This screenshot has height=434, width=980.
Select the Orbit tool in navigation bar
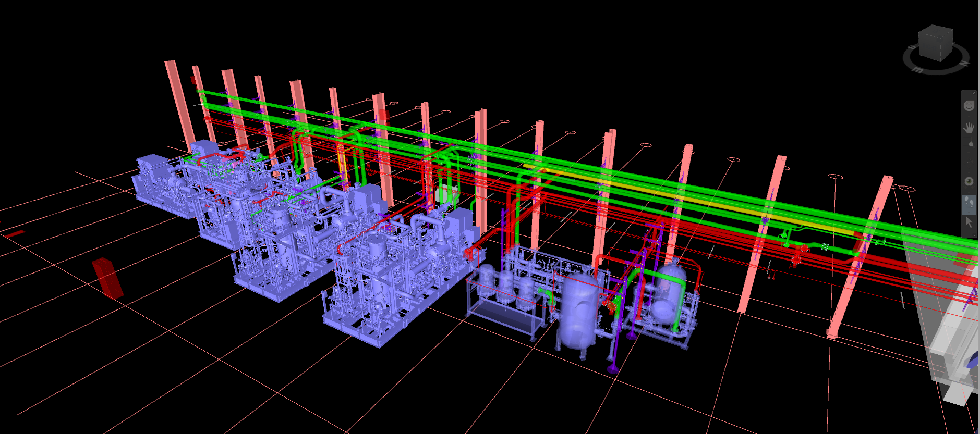point(969,163)
